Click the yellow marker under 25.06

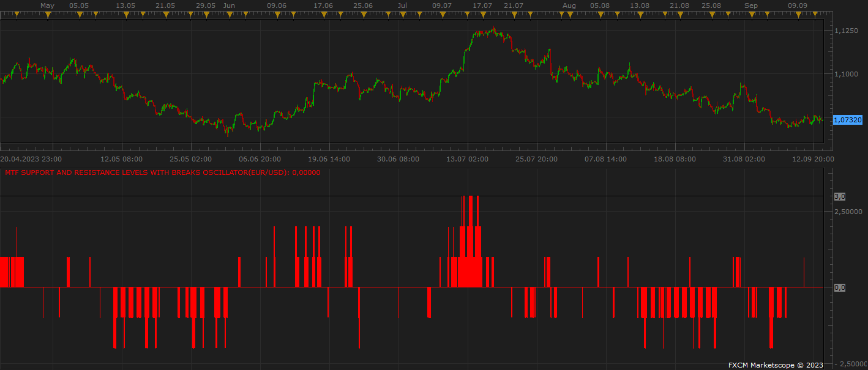click(363, 14)
